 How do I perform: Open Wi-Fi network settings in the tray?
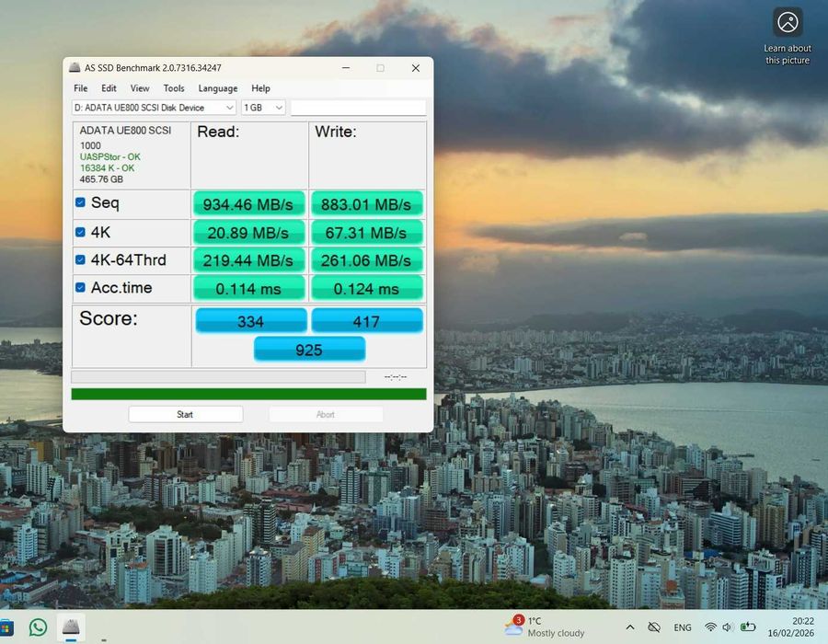coord(711,627)
